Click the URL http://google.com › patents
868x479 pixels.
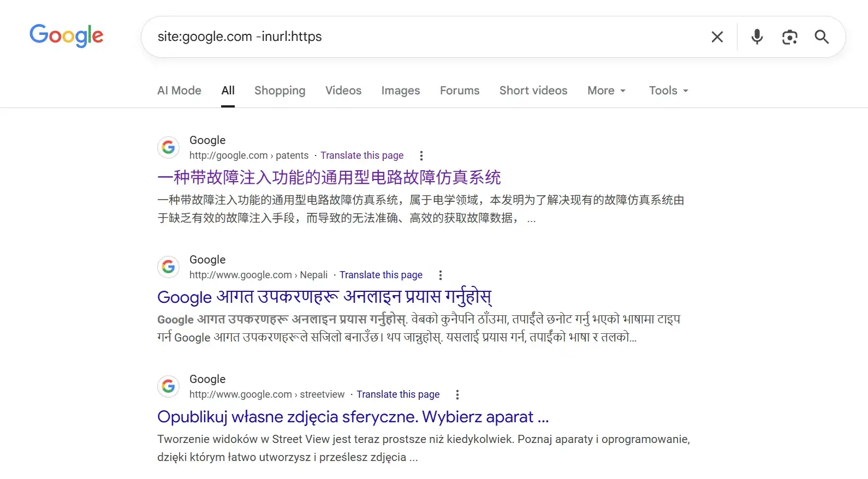249,155
